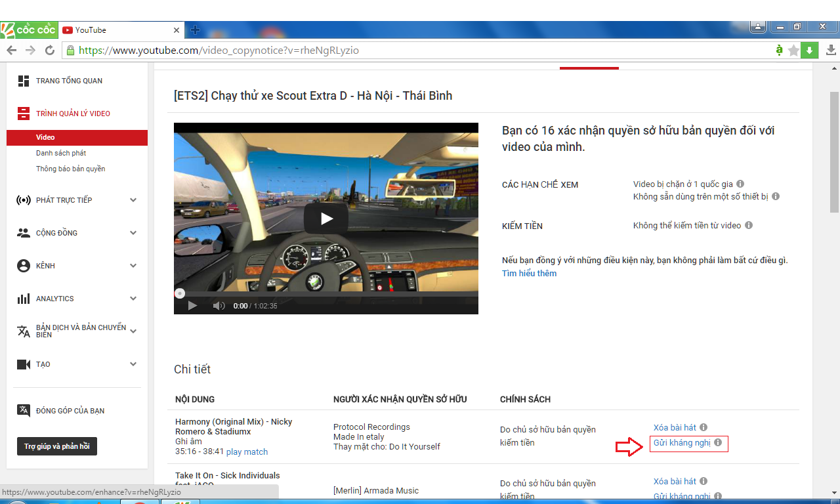Image resolution: width=840 pixels, height=504 pixels.
Task: Expand the Cộng đồng section
Action: (133, 233)
